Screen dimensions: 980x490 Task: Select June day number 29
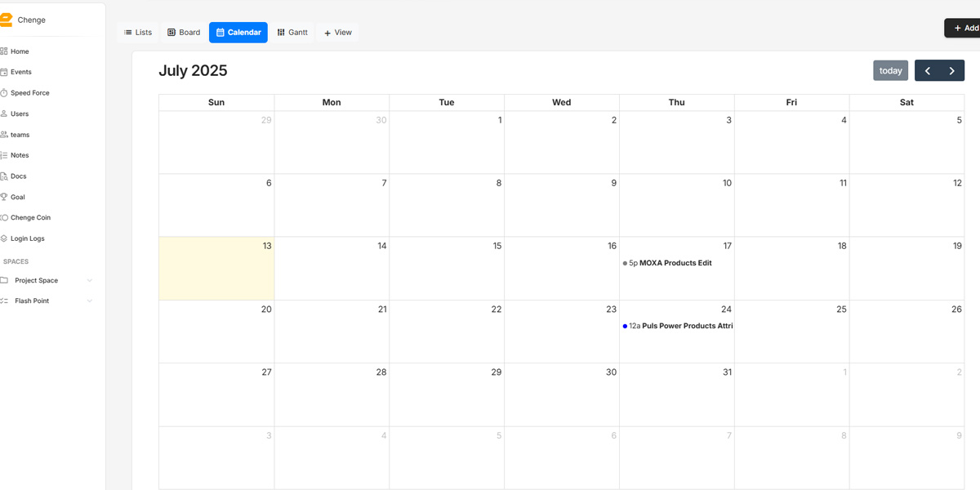pyautogui.click(x=266, y=120)
